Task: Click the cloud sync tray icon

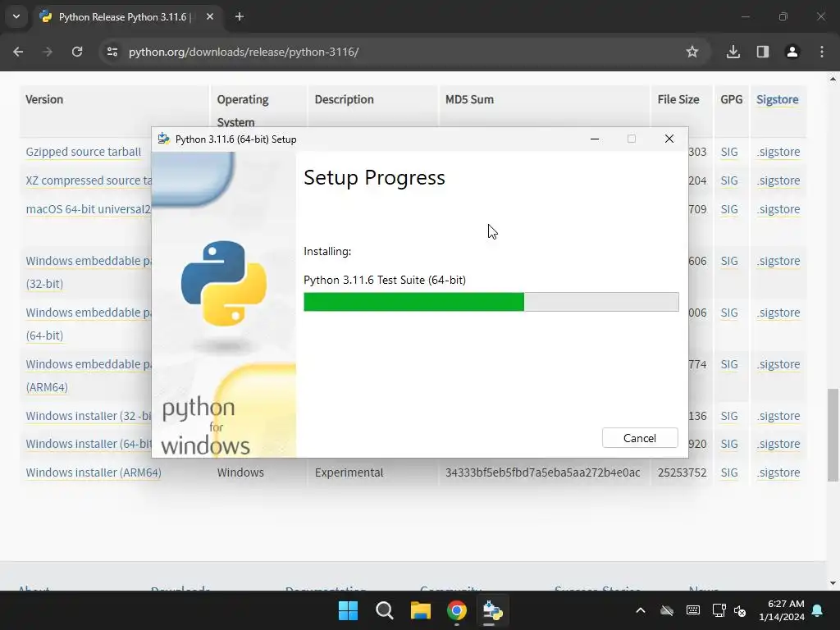Action: 666,610
